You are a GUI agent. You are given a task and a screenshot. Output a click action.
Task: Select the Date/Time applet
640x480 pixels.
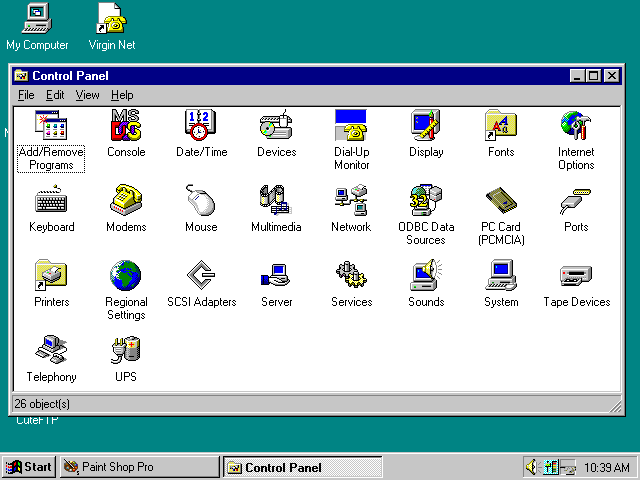click(x=200, y=125)
